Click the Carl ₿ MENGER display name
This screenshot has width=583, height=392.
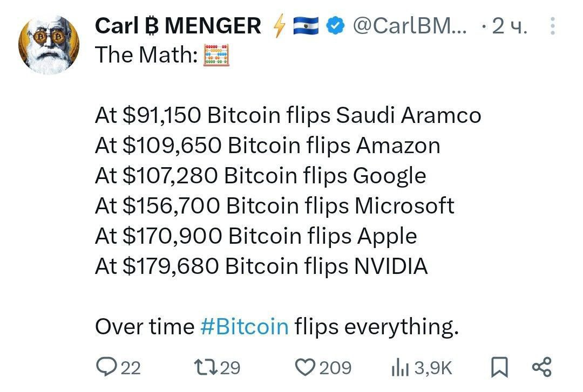[178, 26]
